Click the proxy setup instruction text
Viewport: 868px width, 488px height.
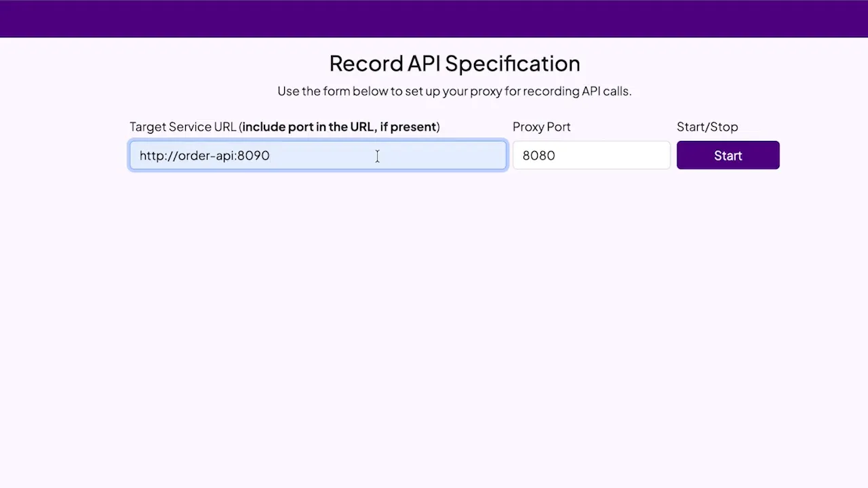tap(454, 91)
